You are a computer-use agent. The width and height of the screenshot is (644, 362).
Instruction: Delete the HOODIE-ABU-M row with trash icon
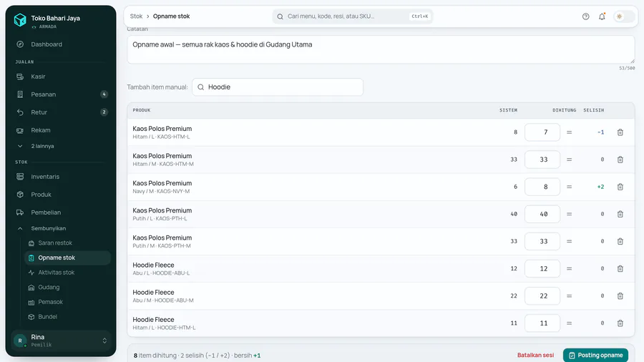[620, 296]
